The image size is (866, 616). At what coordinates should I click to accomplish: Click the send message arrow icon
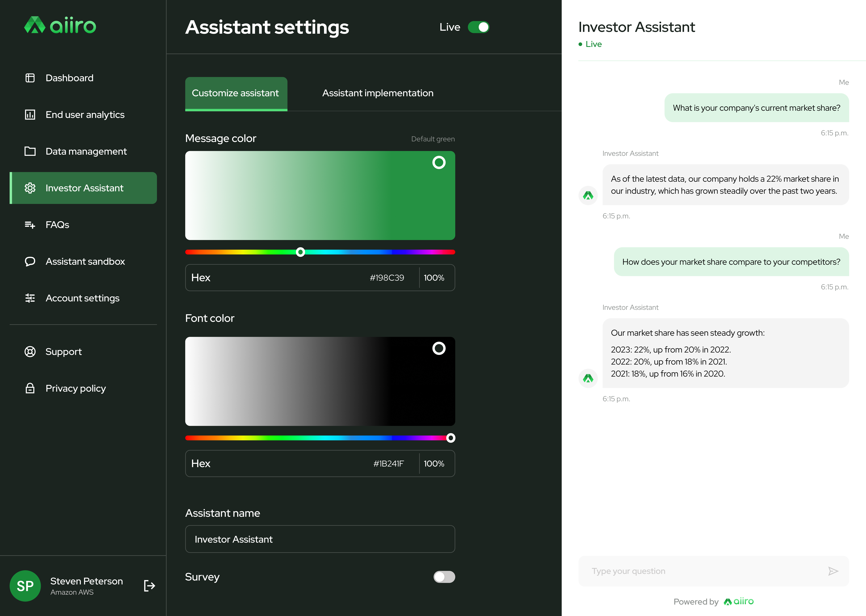(833, 571)
